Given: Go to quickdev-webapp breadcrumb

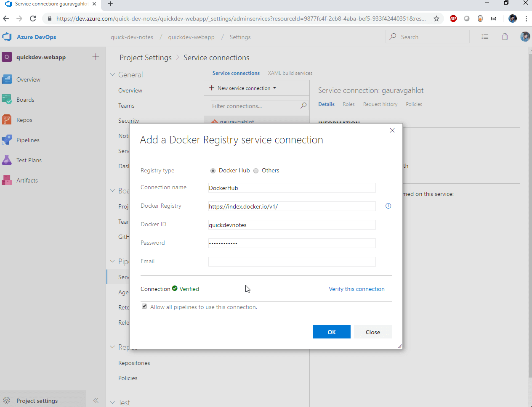Looking at the screenshot, I should point(191,37).
